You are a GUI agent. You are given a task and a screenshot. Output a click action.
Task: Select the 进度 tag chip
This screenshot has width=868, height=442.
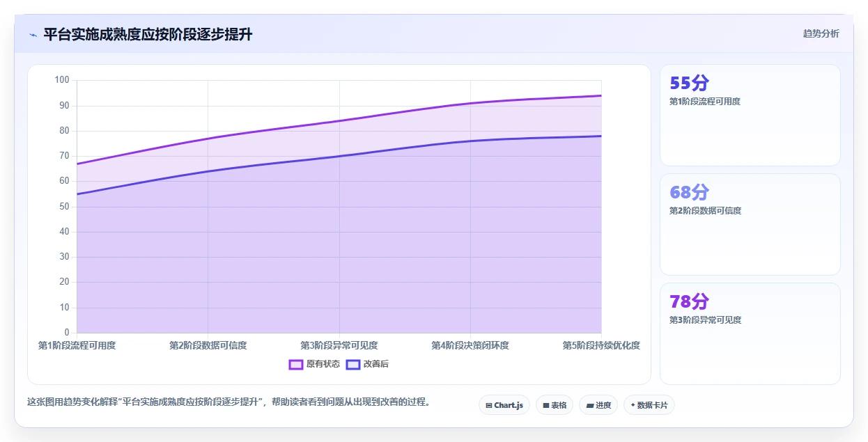[x=598, y=405]
